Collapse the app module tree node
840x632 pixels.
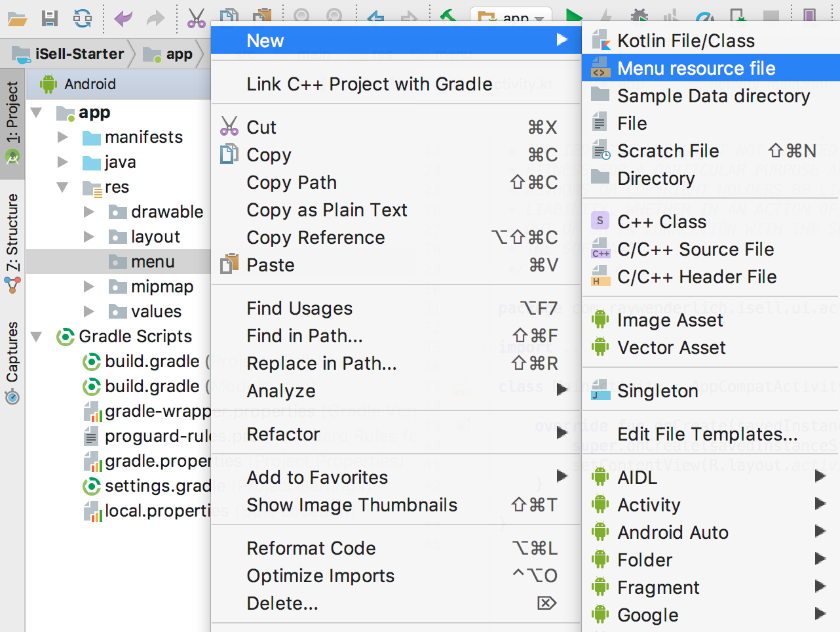coord(37,113)
